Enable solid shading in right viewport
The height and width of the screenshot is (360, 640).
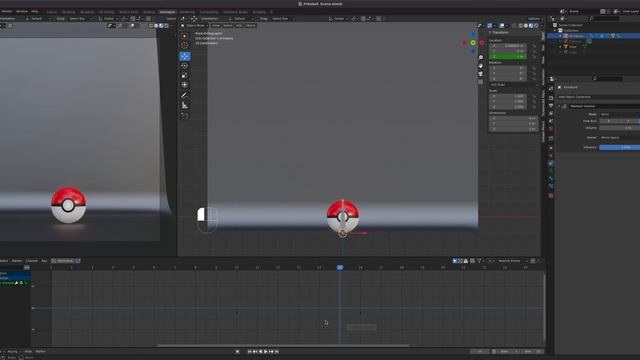(526, 26)
